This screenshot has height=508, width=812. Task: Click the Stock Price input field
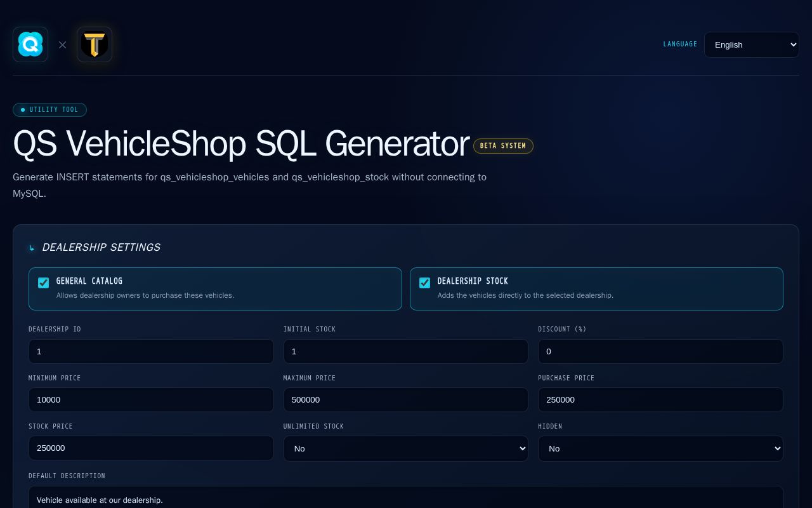[151, 448]
